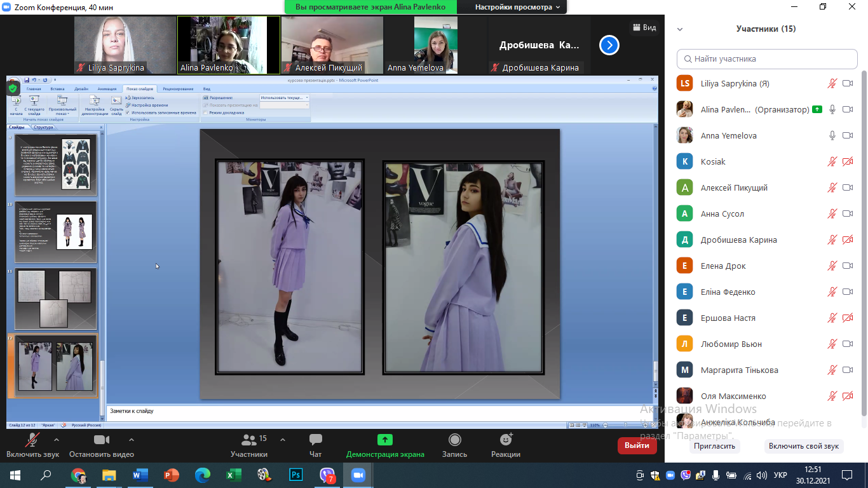This screenshot has width=868, height=488.
Task: Open Настройка демонстрации settings icon
Action: tap(95, 100)
